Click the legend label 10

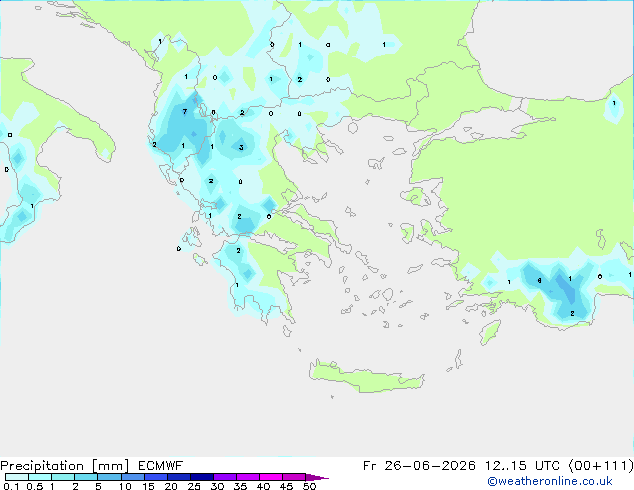pyautogui.click(x=125, y=486)
